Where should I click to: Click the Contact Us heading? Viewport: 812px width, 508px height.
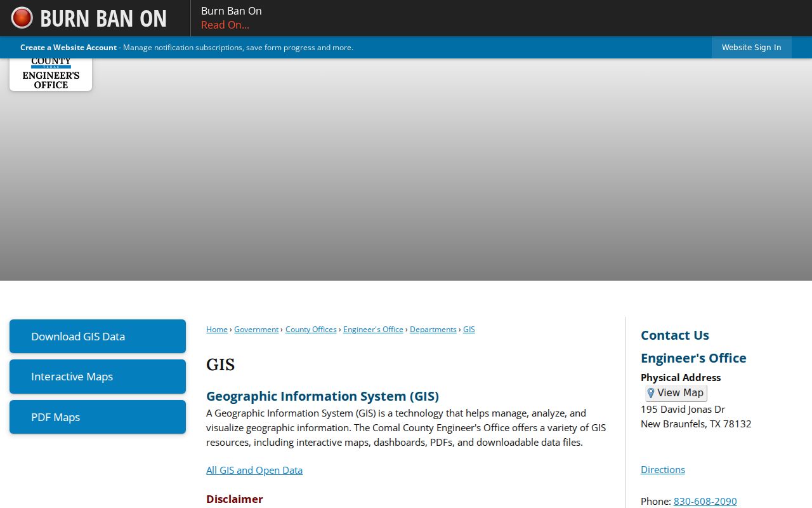675,335
